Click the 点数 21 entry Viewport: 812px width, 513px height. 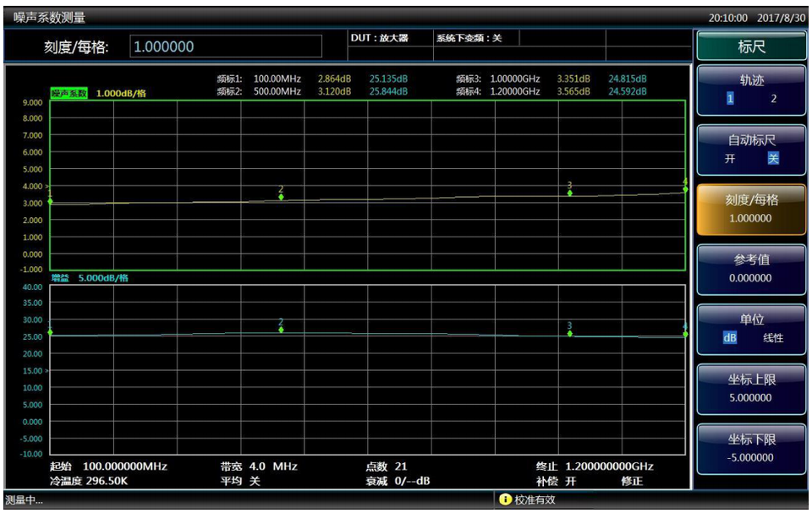(x=387, y=467)
